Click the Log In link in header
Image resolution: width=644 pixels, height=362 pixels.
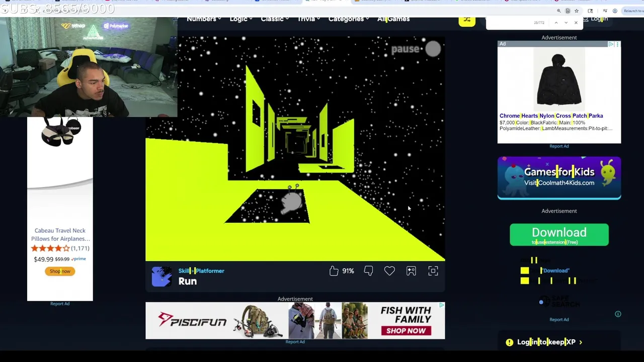pyautogui.click(x=595, y=19)
